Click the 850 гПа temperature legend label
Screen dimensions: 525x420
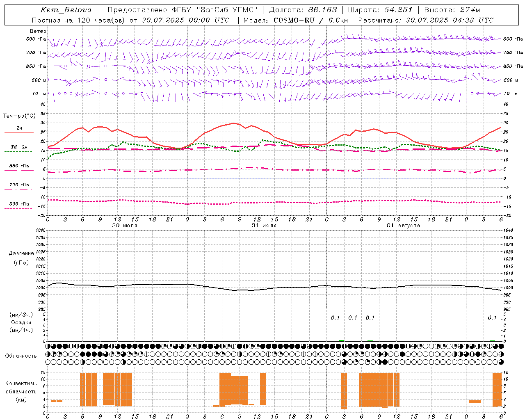click(19, 166)
